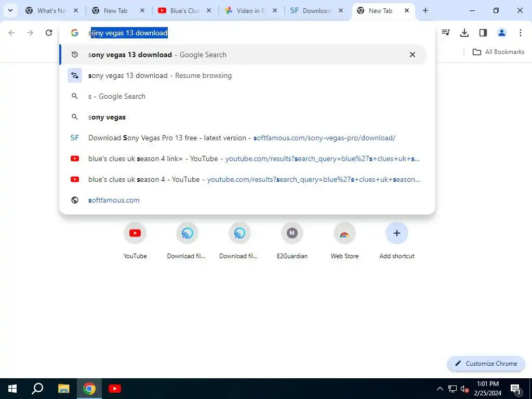532x399 pixels.
Task: Remove the sony vegas 13 download suggestion
Action: [x=412, y=55]
